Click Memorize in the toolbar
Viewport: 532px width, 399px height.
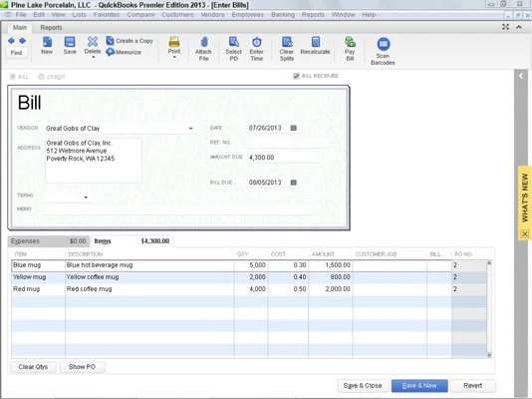(x=124, y=52)
